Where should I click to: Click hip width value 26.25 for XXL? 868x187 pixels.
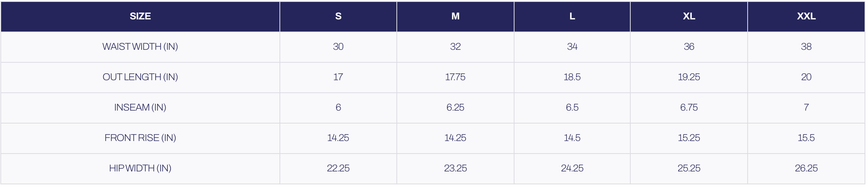click(x=806, y=168)
